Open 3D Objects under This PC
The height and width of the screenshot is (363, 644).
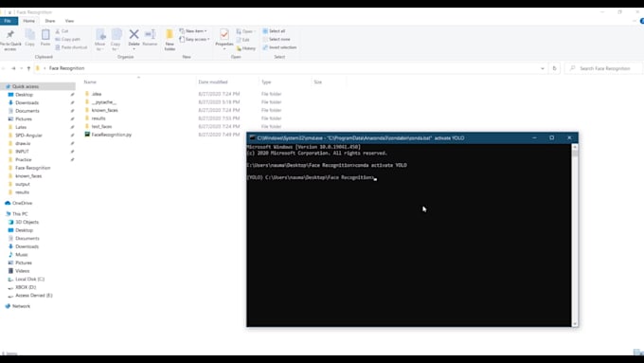pos(27,222)
